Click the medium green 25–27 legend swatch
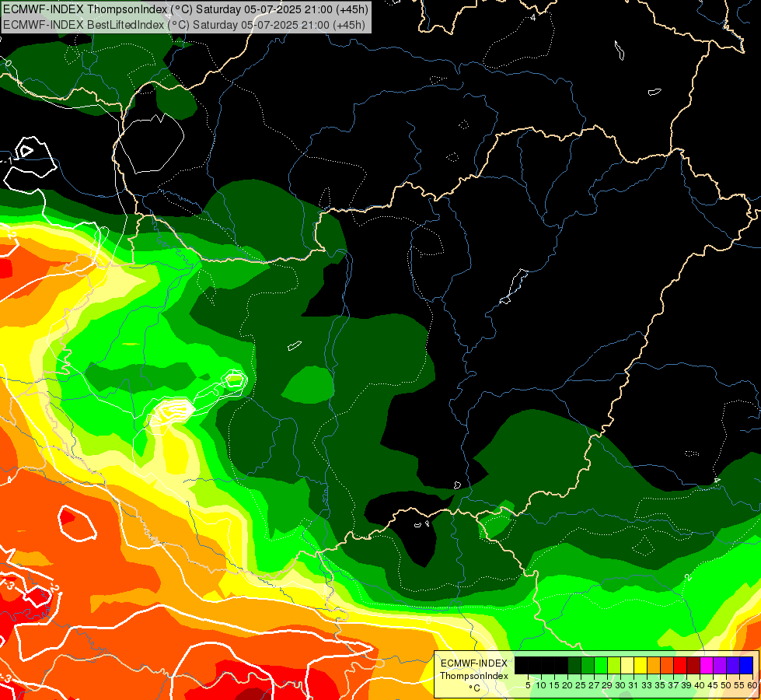 coord(588,665)
